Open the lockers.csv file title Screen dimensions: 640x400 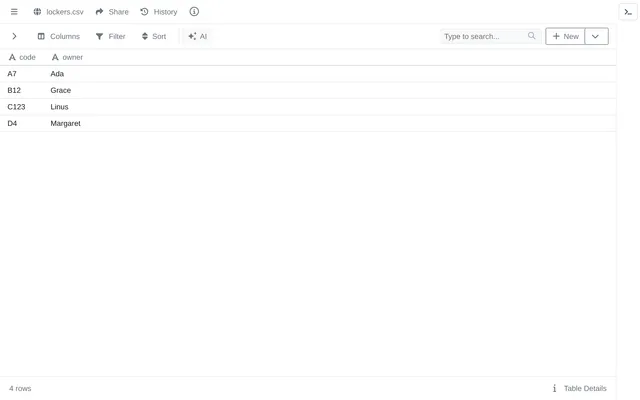coord(65,12)
